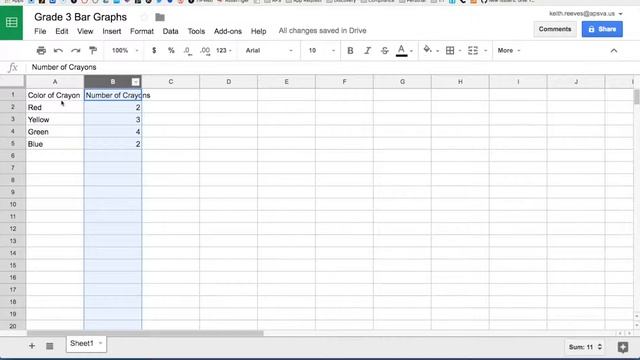Open the Sum: 11 summary dropdown
This screenshot has width=640, height=360.
[x=585, y=347]
